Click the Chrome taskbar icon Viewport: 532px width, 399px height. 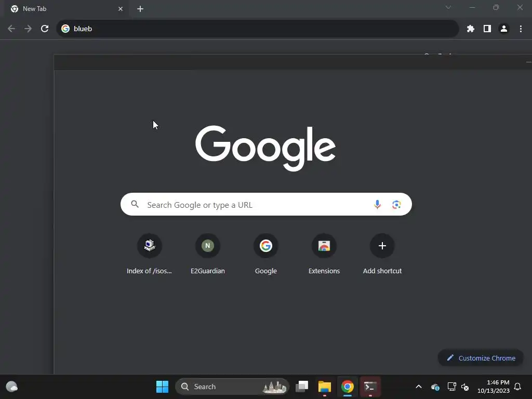tap(347, 387)
